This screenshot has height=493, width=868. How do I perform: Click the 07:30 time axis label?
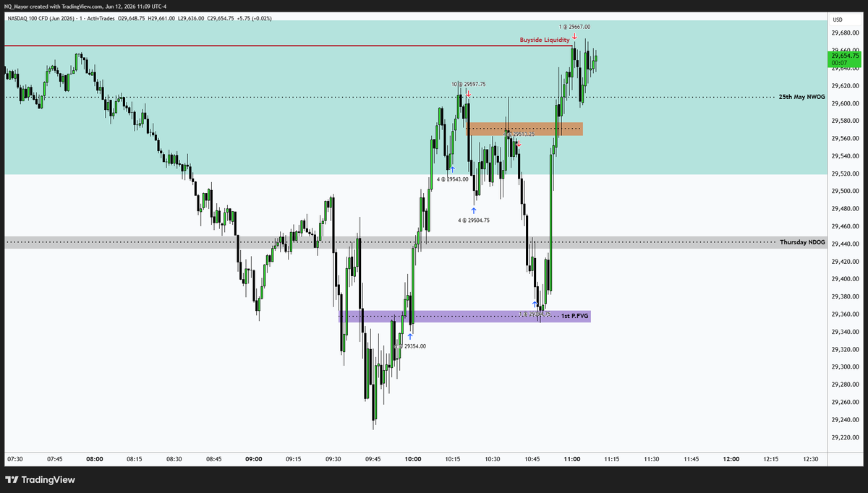(x=14, y=459)
